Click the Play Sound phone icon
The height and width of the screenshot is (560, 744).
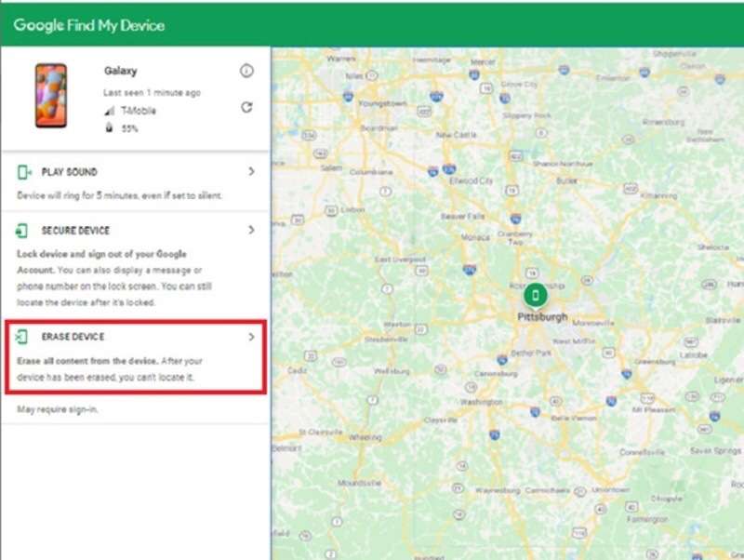pos(24,172)
